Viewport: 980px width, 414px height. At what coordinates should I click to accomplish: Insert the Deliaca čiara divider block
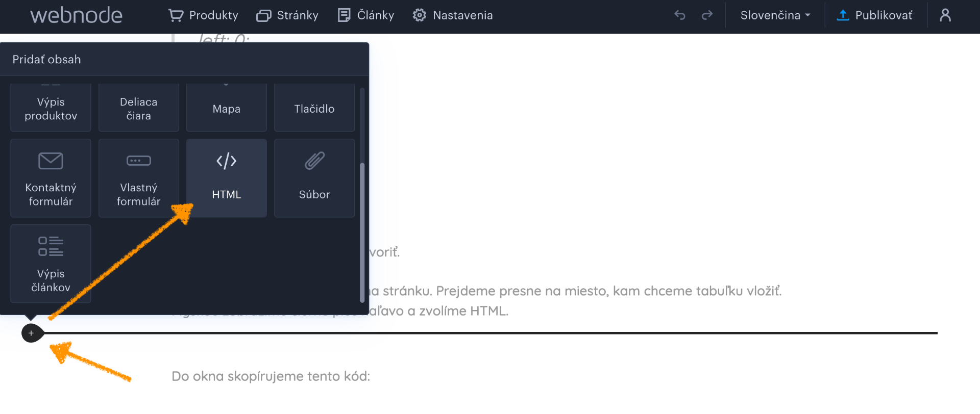point(138,108)
